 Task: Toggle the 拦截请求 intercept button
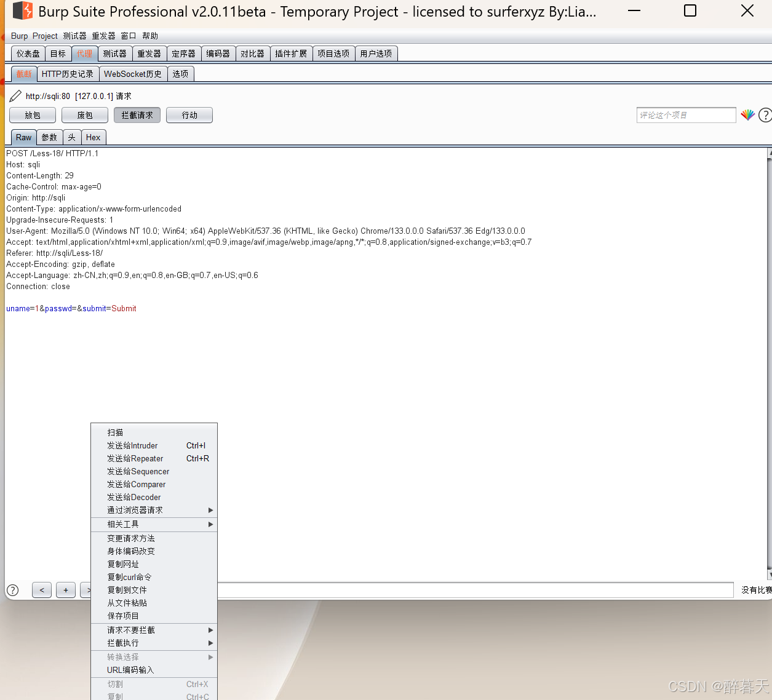tap(137, 115)
